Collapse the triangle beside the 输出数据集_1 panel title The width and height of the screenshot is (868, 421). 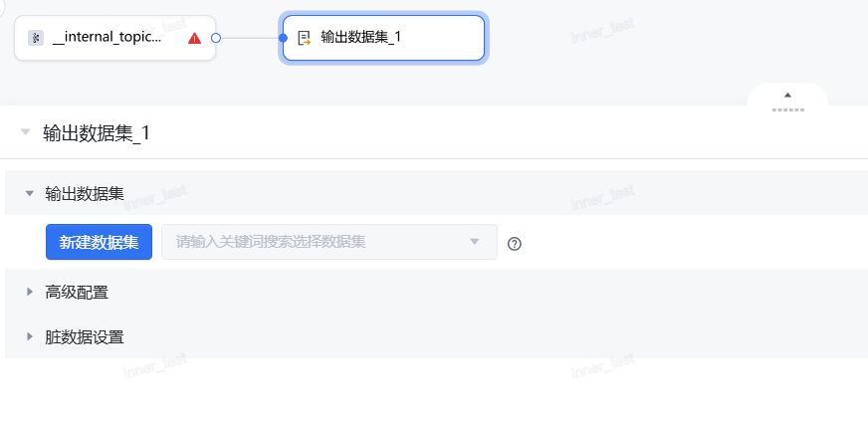[25, 132]
